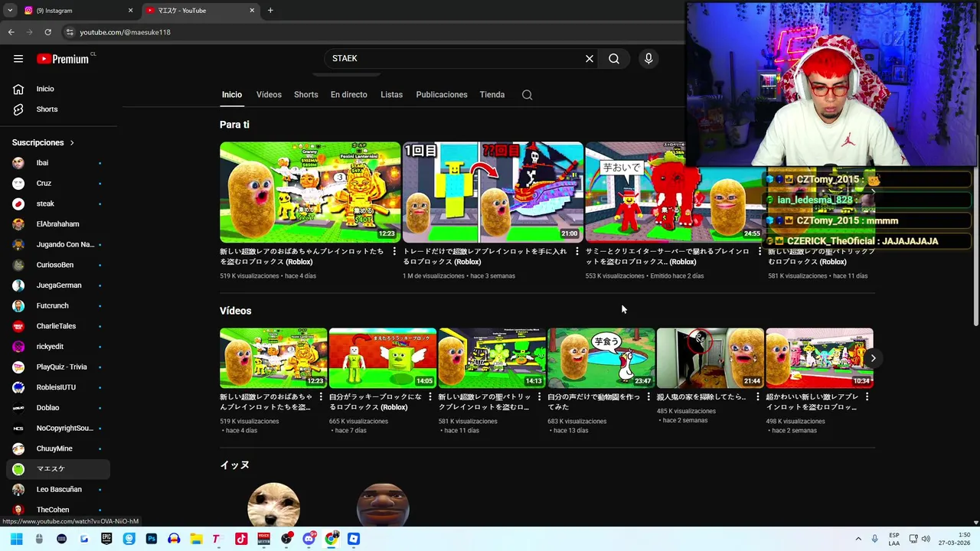Open the Leo Bascuñan subscription channel
980x551 pixels.
(58, 489)
